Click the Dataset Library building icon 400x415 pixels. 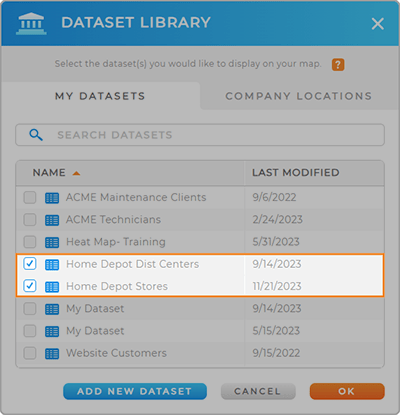pos(31,24)
